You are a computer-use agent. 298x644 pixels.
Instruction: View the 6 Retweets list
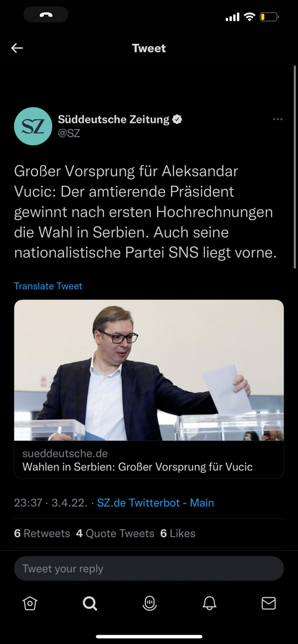click(42, 533)
